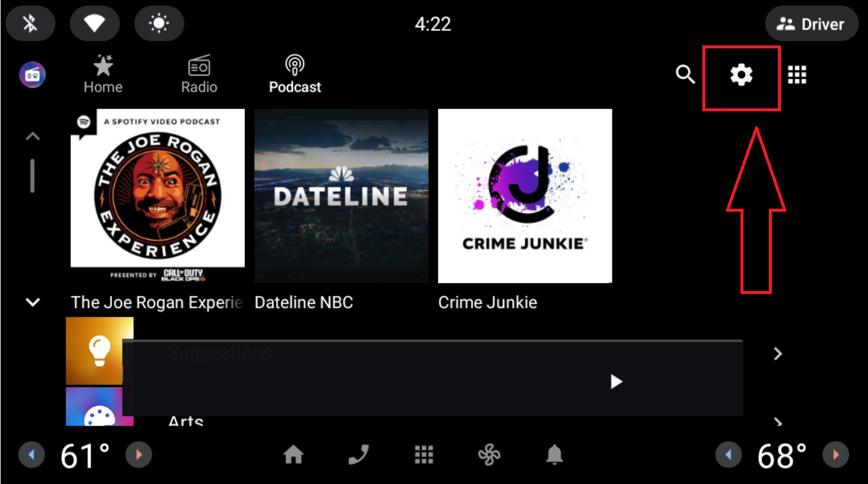Go to the system Home screen
The width and height of the screenshot is (868, 484).
(293, 455)
